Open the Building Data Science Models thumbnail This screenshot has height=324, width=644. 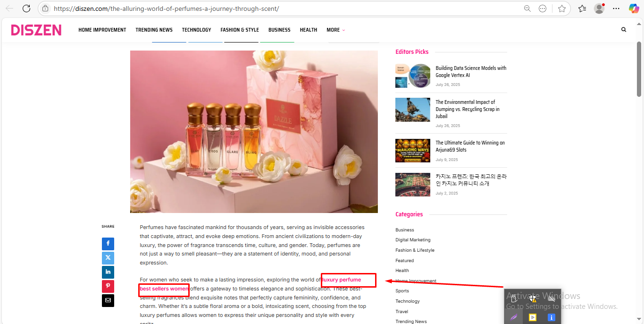click(x=413, y=76)
